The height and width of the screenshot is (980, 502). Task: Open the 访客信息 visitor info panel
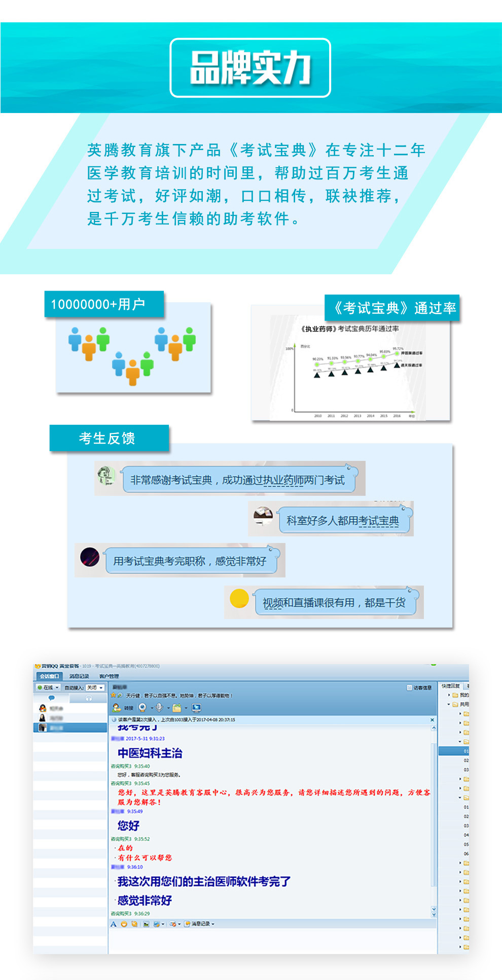click(x=419, y=687)
